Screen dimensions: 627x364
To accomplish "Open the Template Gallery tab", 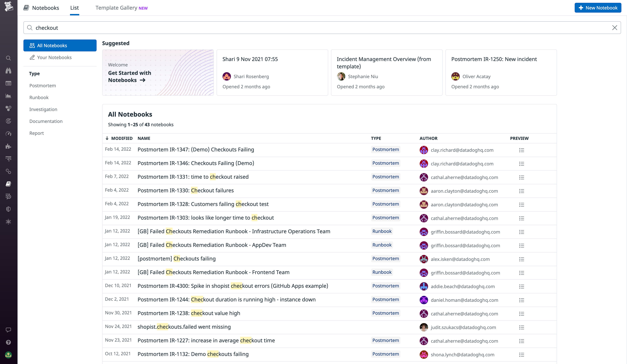I will (117, 8).
